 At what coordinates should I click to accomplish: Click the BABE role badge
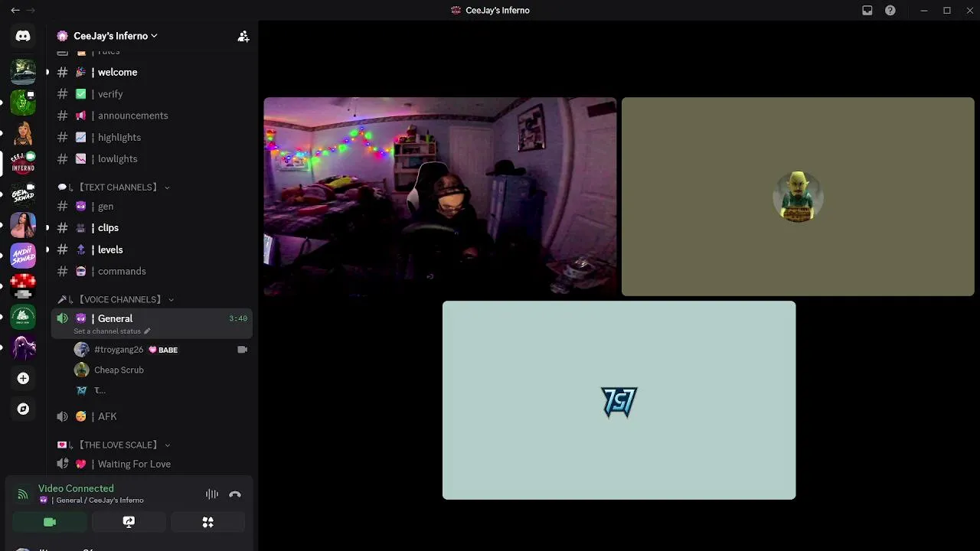(x=163, y=350)
